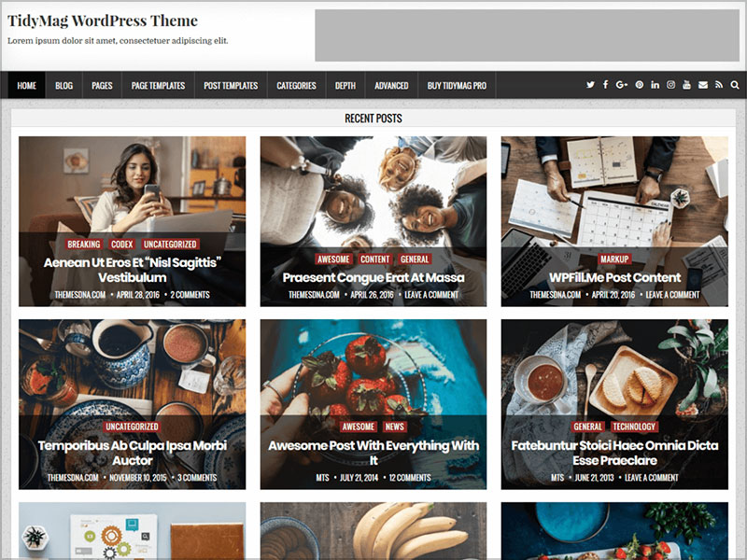Click the email envelope icon
The width and height of the screenshot is (747, 560).
703,85
